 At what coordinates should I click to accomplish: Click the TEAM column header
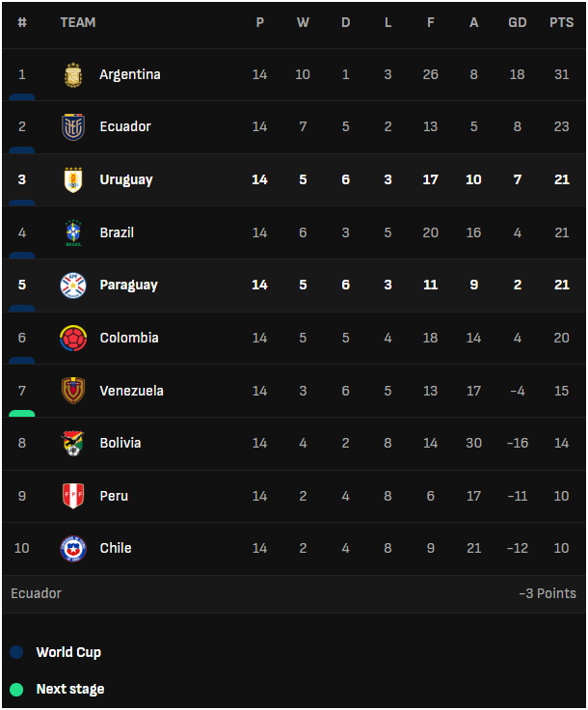(x=78, y=22)
